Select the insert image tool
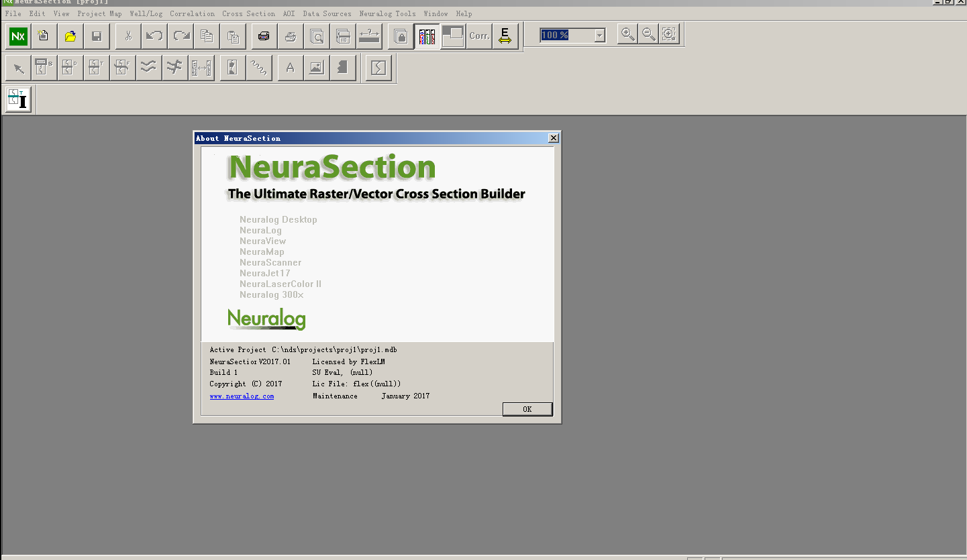Screen dimensions: 967x560 317,68
